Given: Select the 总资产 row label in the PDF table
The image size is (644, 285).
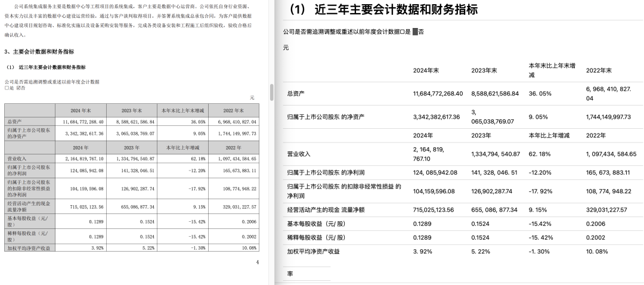Looking at the screenshot, I should 14,122.
